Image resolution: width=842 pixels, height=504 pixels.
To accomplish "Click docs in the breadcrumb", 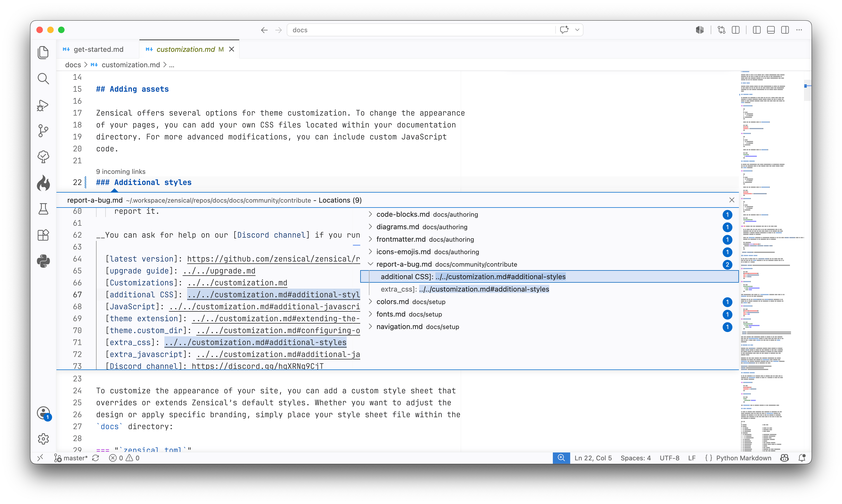I will pyautogui.click(x=73, y=65).
